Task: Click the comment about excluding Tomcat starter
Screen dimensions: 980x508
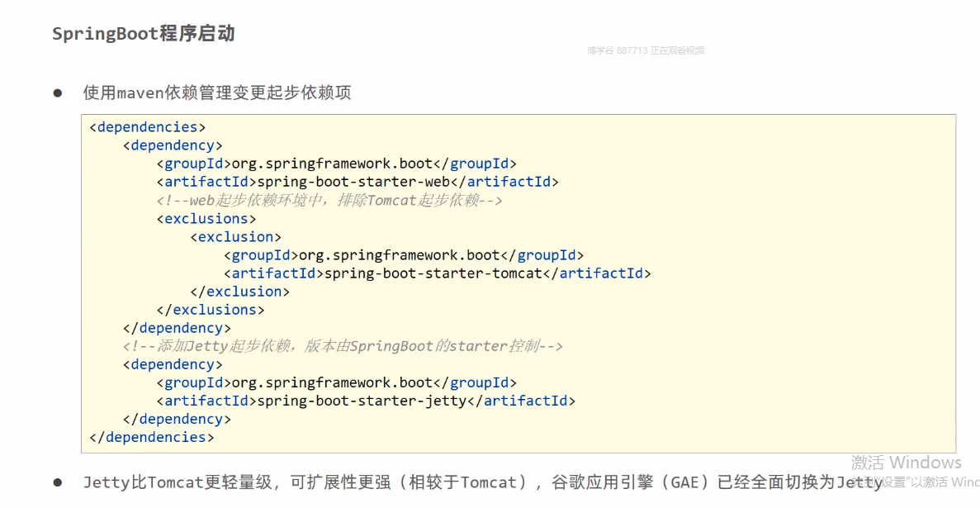Action: coord(329,200)
